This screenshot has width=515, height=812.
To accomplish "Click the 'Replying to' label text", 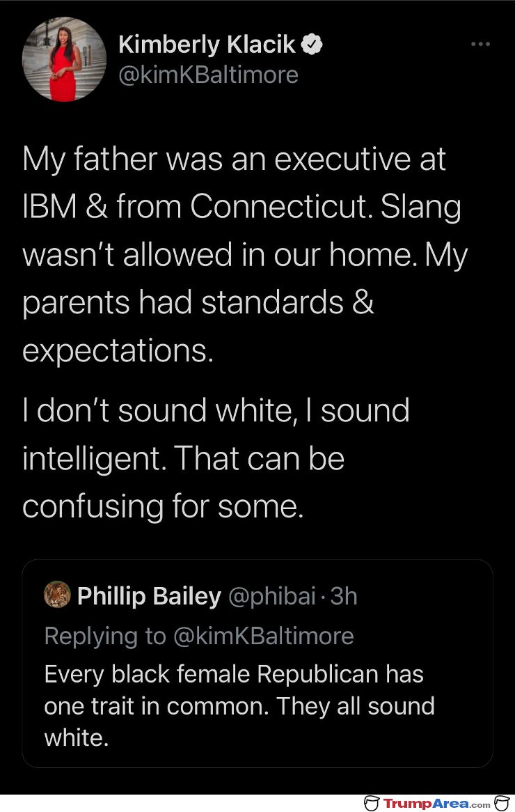I will pos(105,635).
